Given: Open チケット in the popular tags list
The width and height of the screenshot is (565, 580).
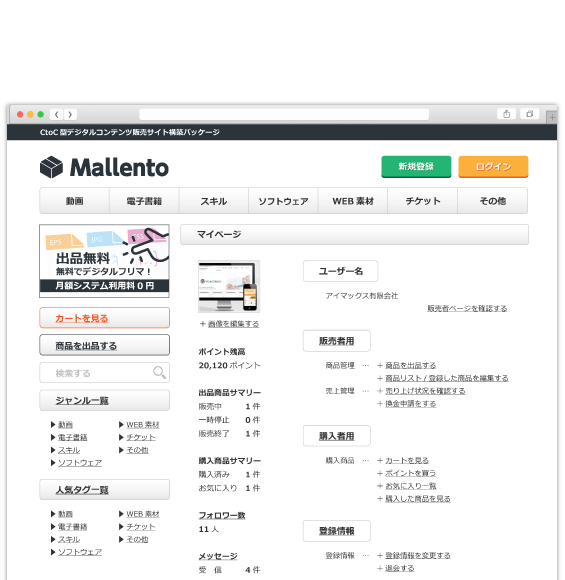Looking at the screenshot, I should point(141,527).
